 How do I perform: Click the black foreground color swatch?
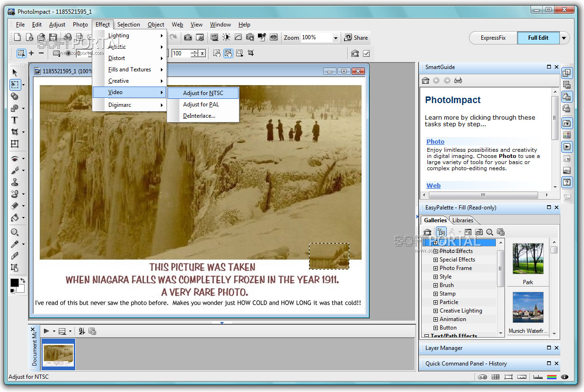coord(15,282)
